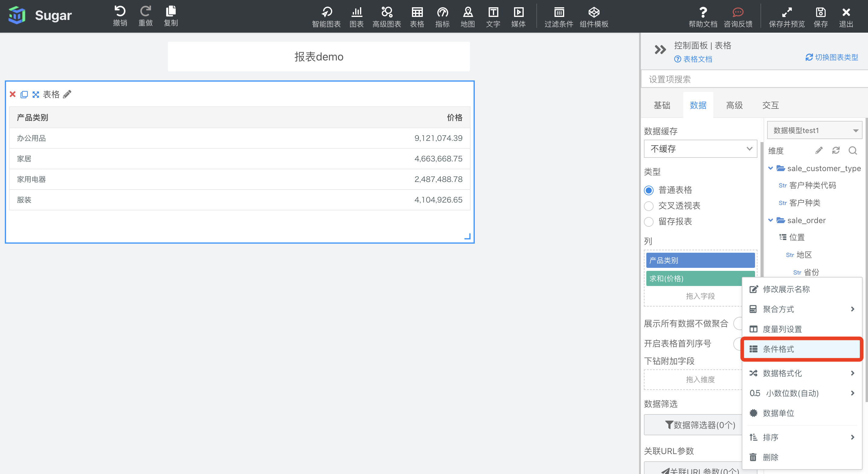Image resolution: width=868 pixels, height=474 pixels.
Task: Switch to the 基础 tab
Action: [x=662, y=105]
